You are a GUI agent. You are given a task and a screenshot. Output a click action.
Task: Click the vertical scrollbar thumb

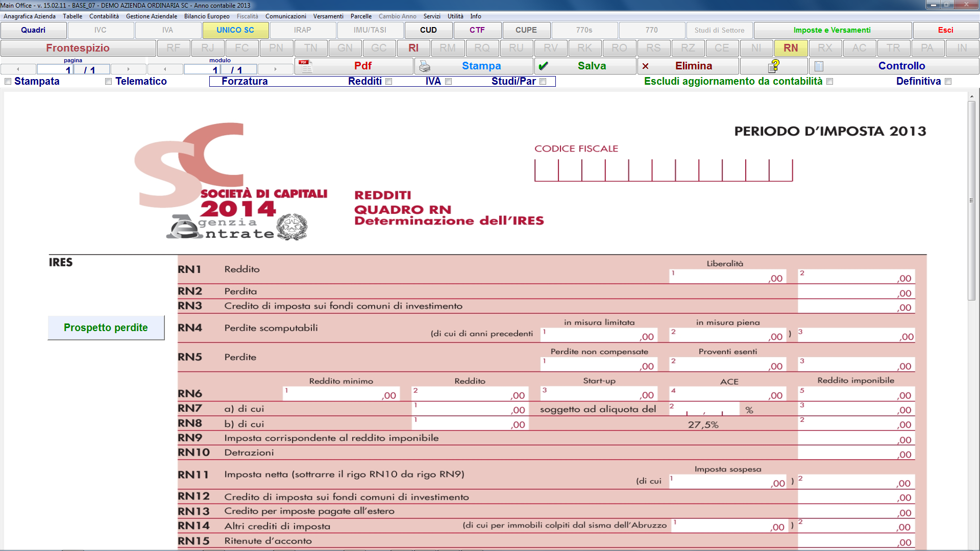click(x=971, y=201)
